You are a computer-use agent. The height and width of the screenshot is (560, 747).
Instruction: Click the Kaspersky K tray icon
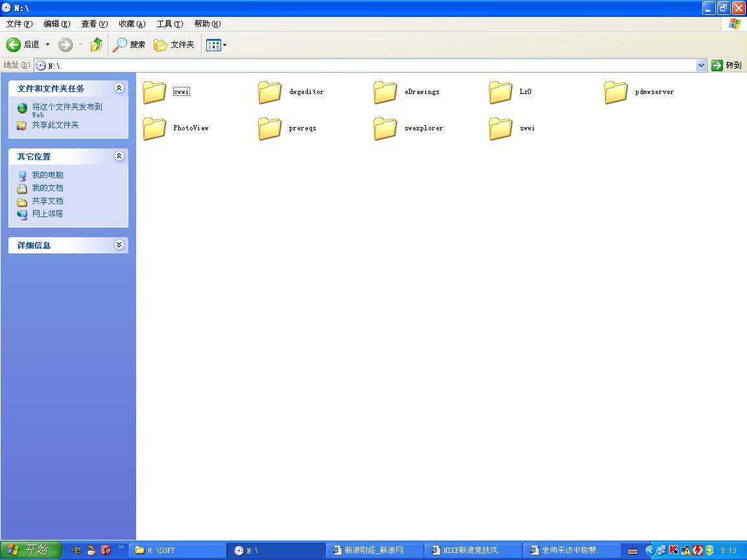tap(673, 550)
